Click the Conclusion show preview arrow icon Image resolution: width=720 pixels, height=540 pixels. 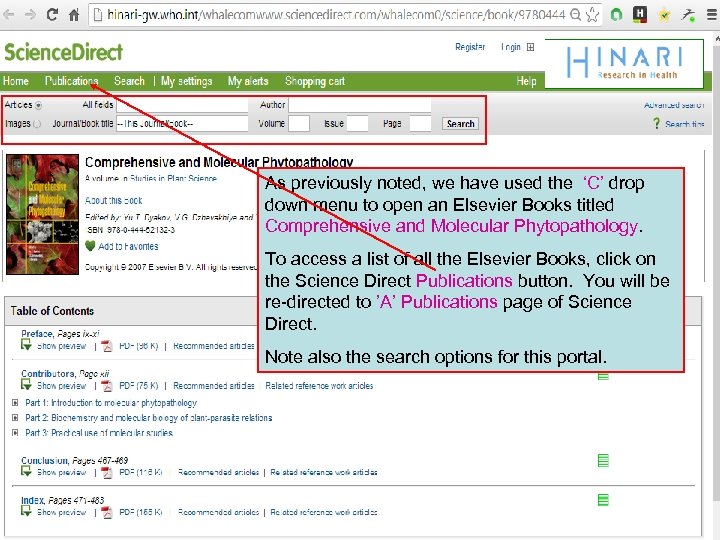pyautogui.click(x=26, y=471)
